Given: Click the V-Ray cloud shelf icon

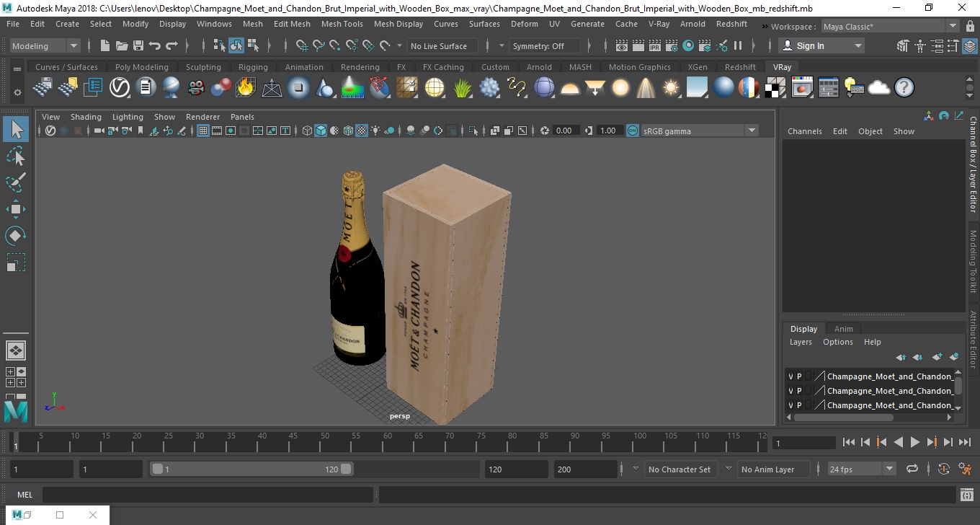Looking at the screenshot, I should coord(879,88).
